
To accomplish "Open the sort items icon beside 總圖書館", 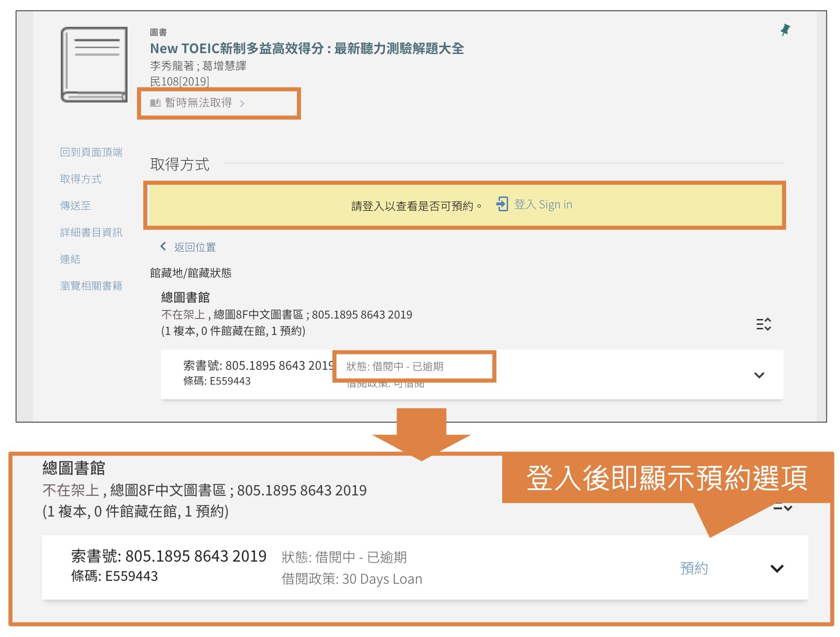I will pyautogui.click(x=763, y=324).
